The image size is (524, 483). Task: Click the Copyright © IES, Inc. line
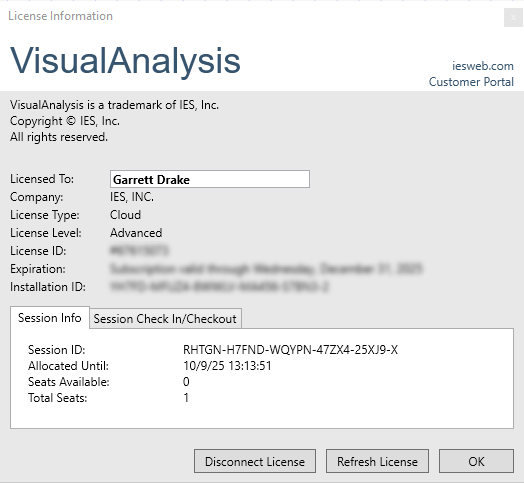pyautogui.click(x=65, y=121)
